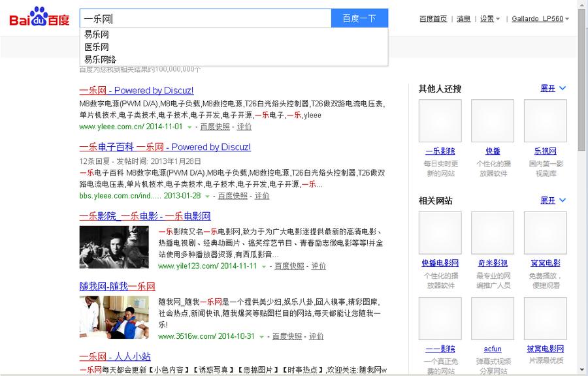This screenshot has width=588, height=376.
Task: Click the 随我网 result thumbnail image
Action: coord(114,317)
